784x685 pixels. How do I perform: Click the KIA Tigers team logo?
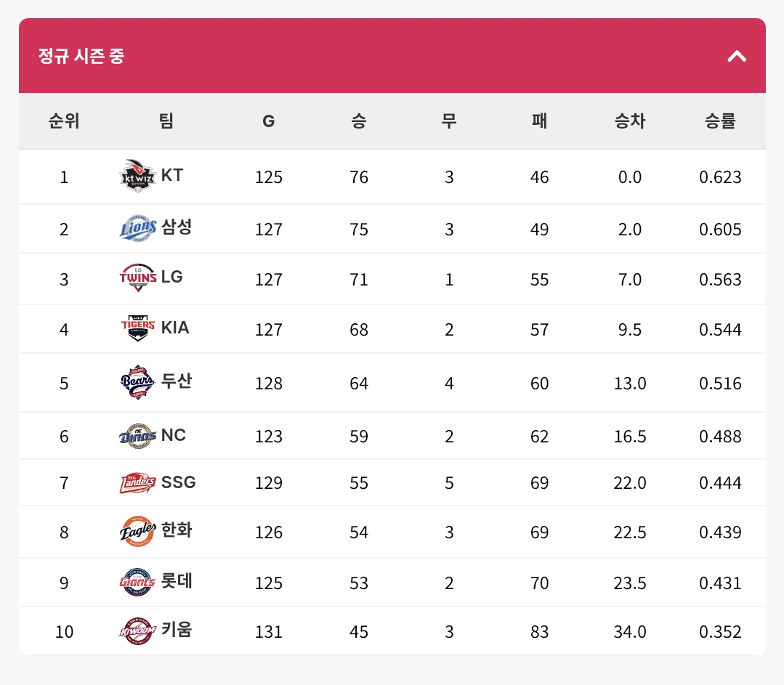(x=138, y=328)
